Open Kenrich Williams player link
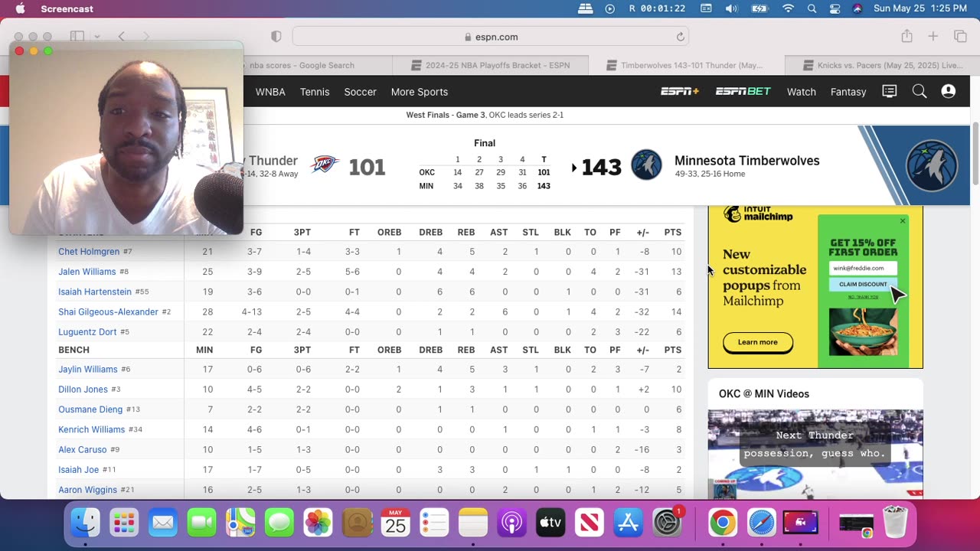Image resolution: width=980 pixels, height=551 pixels. 91,430
